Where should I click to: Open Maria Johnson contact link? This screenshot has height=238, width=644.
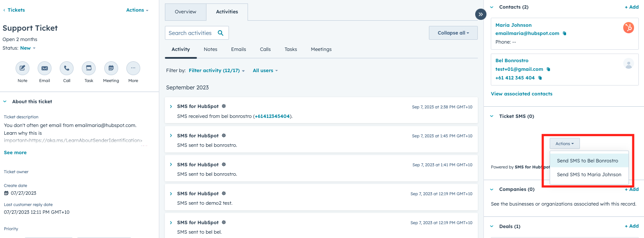click(x=513, y=25)
